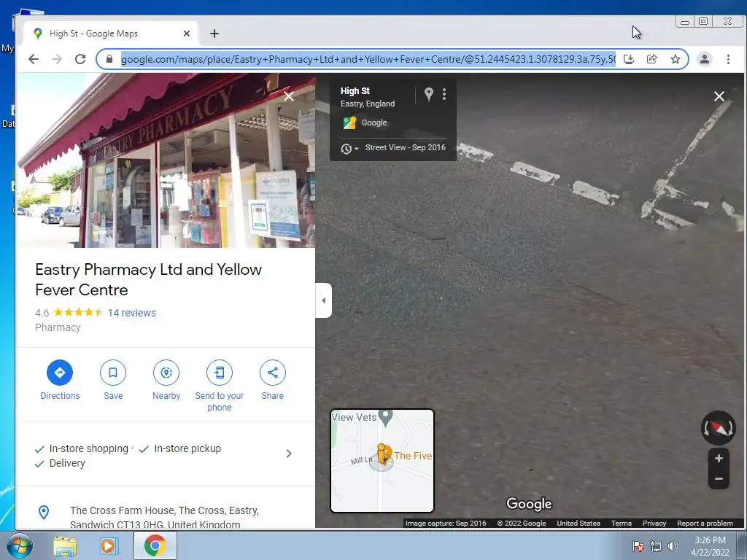747x560 pixels.
Task: Open Nearby search for this place
Action: pos(166,373)
